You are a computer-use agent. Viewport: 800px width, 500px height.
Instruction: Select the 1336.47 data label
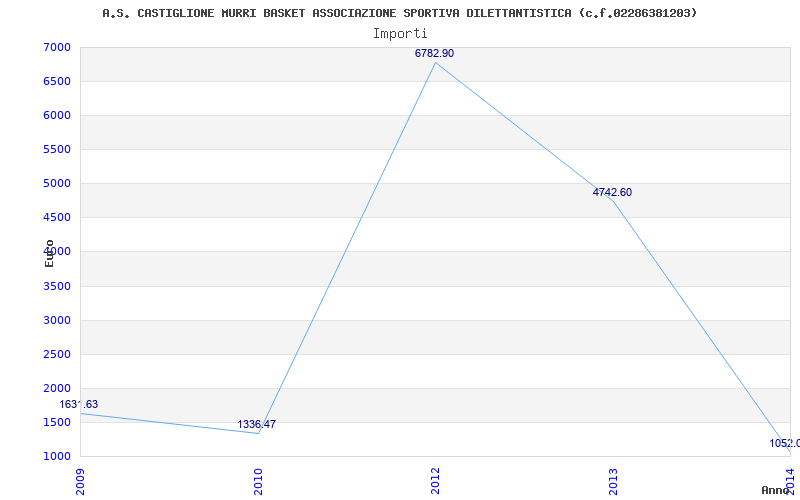tap(257, 424)
